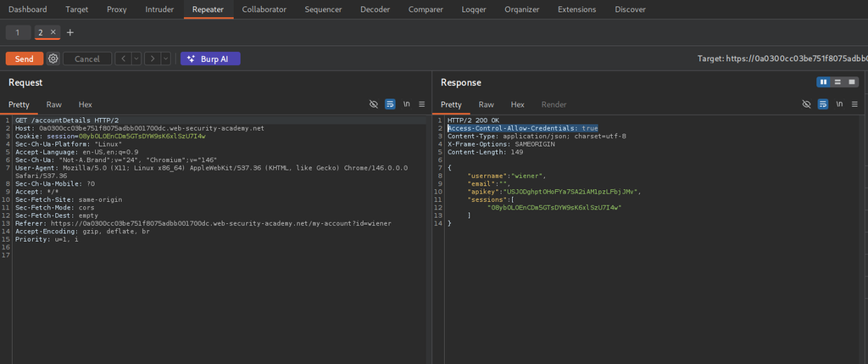
Task: Toggle show newline characters in Request panel
Action: tap(406, 104)
